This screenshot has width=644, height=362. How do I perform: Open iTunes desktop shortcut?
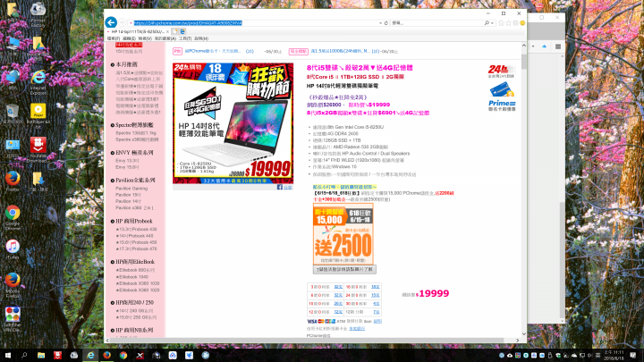tap(13, 249)
